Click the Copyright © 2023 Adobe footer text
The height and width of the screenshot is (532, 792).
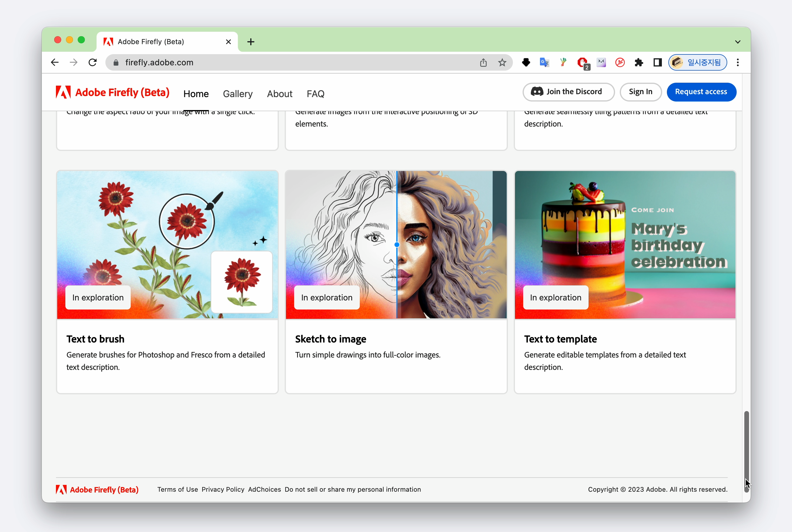coord(657,489)
